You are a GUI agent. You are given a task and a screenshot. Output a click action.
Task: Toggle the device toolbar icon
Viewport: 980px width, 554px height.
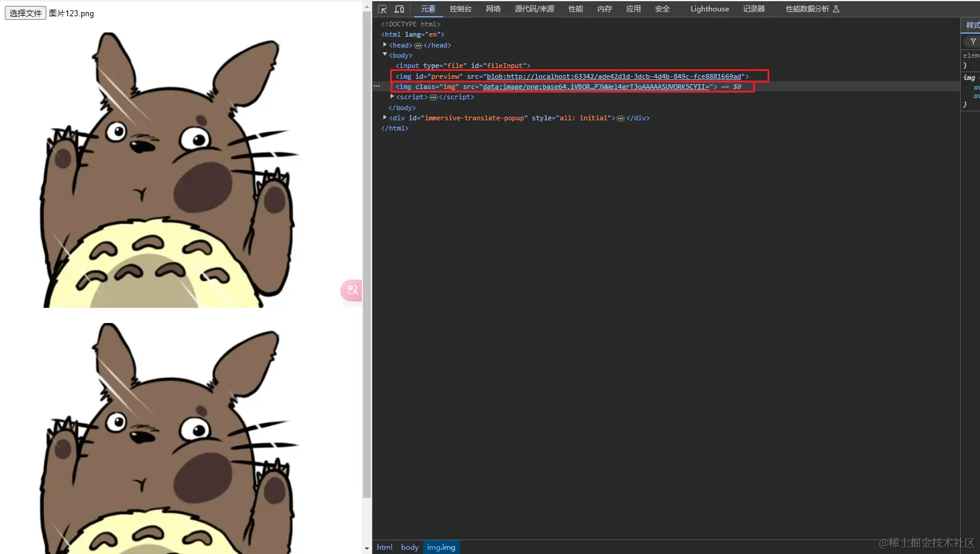click(x=399, y=9)
